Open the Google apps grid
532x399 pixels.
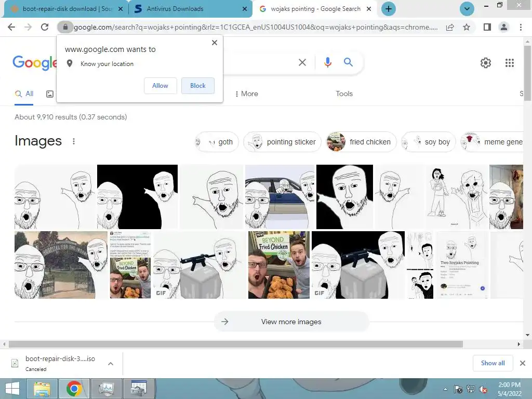pos(510,63)
